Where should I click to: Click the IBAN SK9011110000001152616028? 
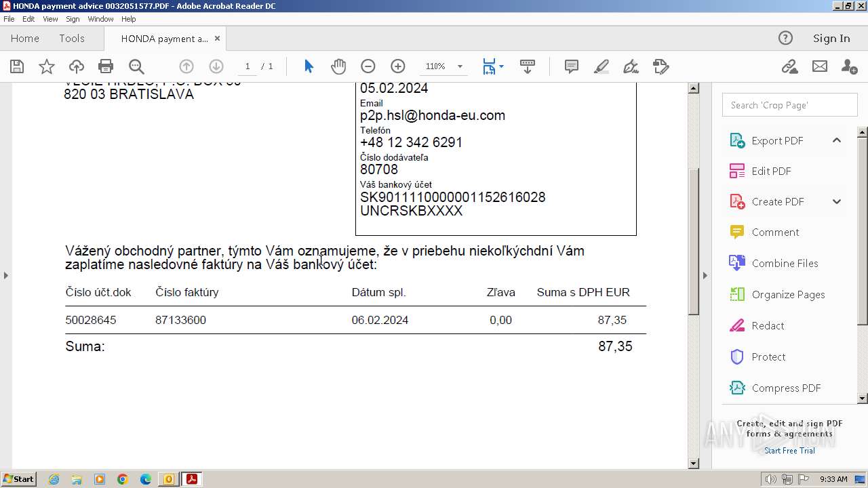click(x=453, y=197)
